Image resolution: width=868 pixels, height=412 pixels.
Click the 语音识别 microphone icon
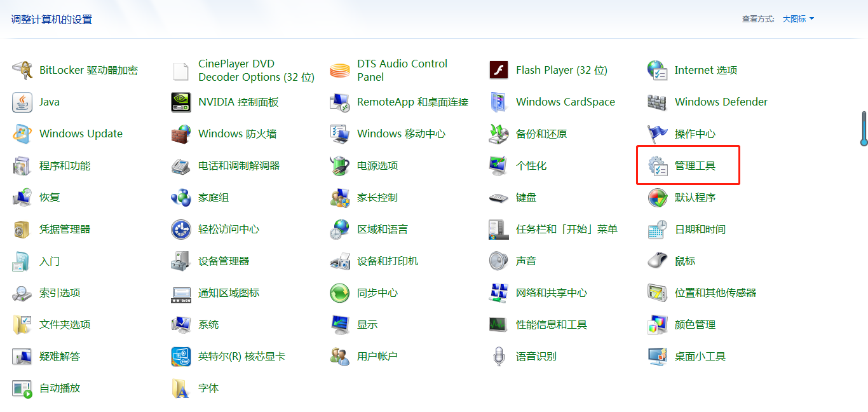pos(499,356)
